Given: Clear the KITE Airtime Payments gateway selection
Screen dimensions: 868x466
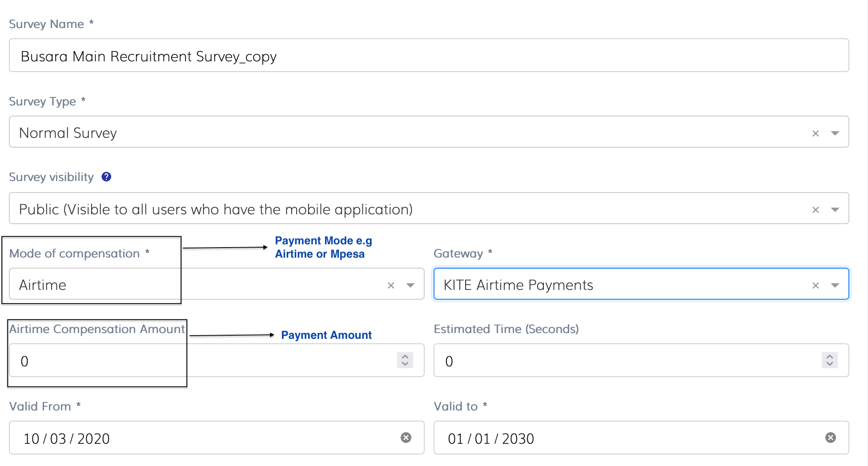Looking at the screenshot, I should pyautogui.click(x=816, y=285).
